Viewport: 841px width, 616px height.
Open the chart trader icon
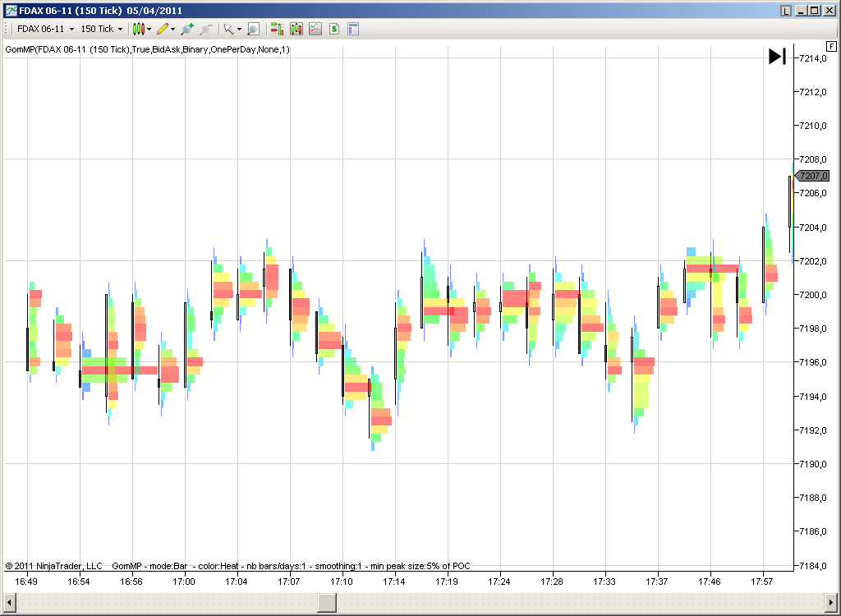(x=278, y=29)
